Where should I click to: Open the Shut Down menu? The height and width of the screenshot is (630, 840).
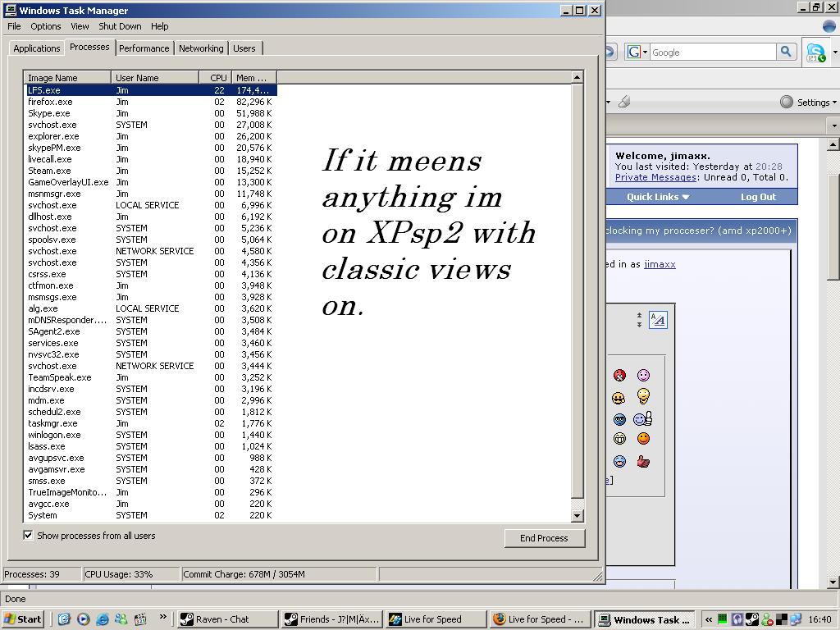pos(120,26)
